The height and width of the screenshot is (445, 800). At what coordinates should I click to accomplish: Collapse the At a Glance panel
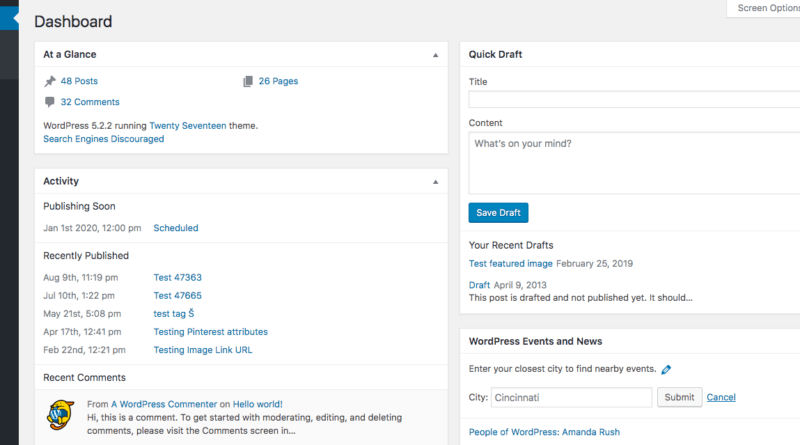435,55
